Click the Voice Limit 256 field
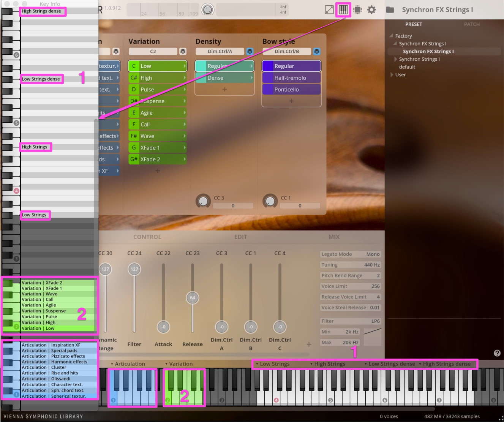The height and width of the screenshot is (422, 504). tap(351, 286)
